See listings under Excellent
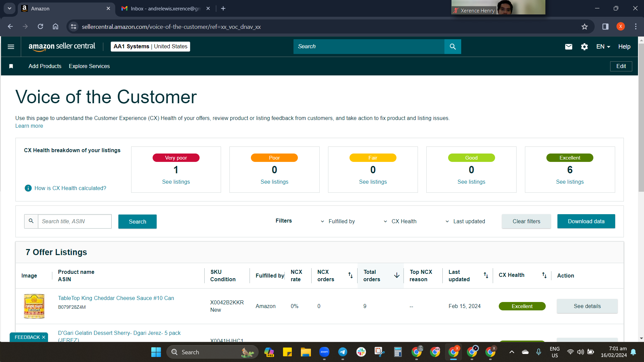 [570, 182]
